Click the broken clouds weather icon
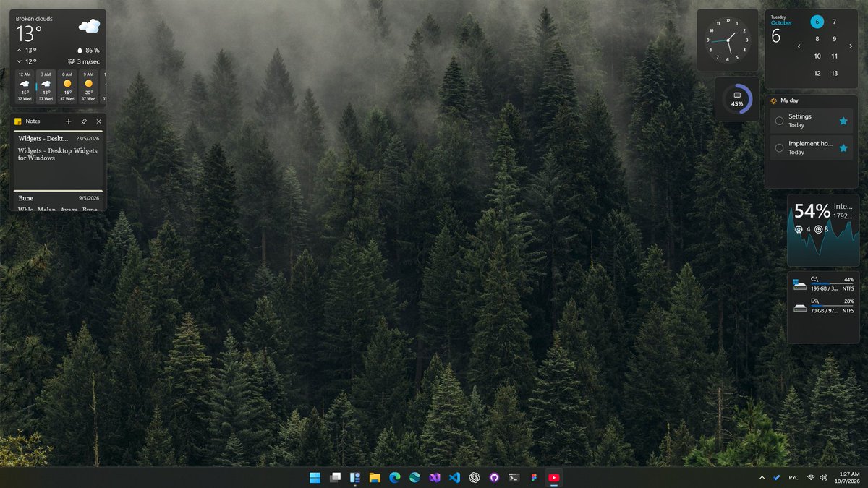This screenshot has height=488, width=868. pyautogui.click(x=89, y=27)
